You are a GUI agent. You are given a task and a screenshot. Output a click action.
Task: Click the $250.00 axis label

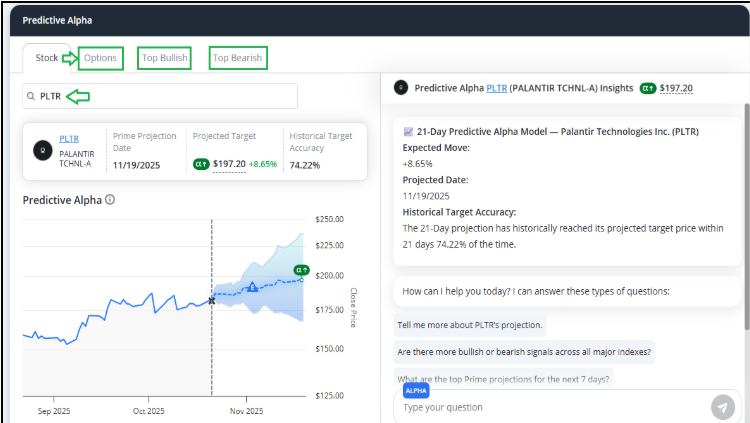[x=330, y=219]
